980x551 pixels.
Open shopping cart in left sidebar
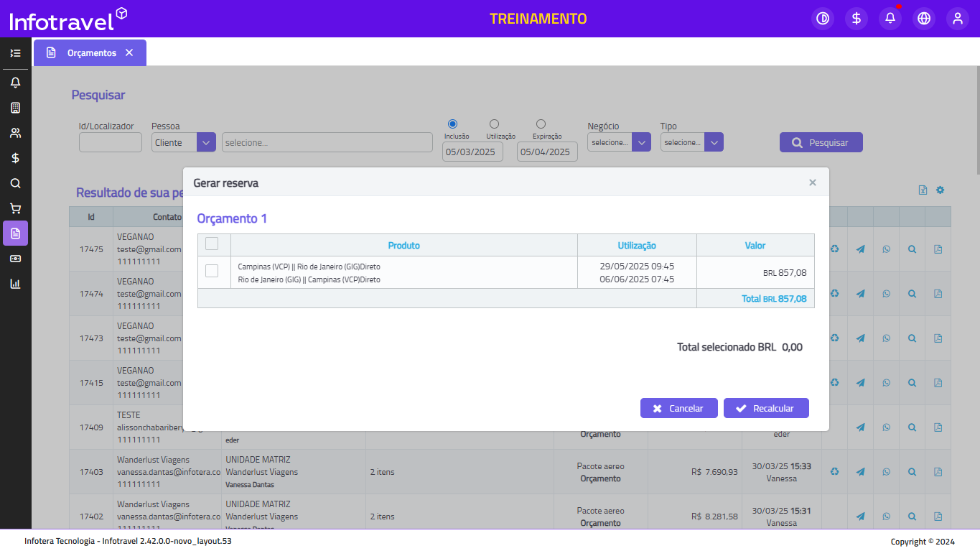[x=15, y=208]
